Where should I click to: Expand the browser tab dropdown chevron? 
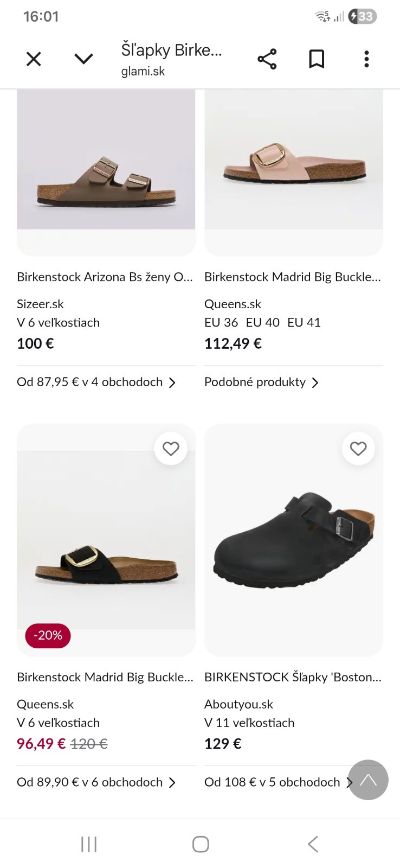pos(83,59)
